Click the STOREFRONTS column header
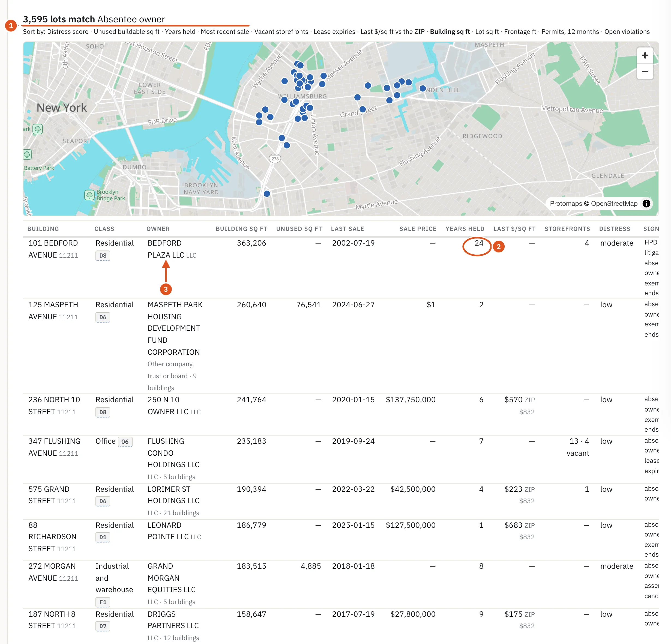The image size is (671, 644). (567, 229)
